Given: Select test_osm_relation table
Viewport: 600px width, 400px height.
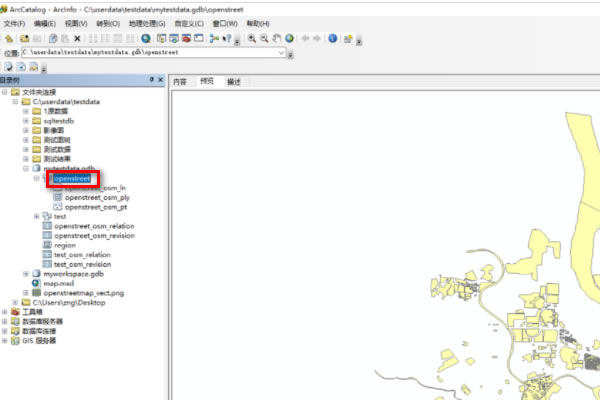Looking at the screenshot, I should [82, 255].
